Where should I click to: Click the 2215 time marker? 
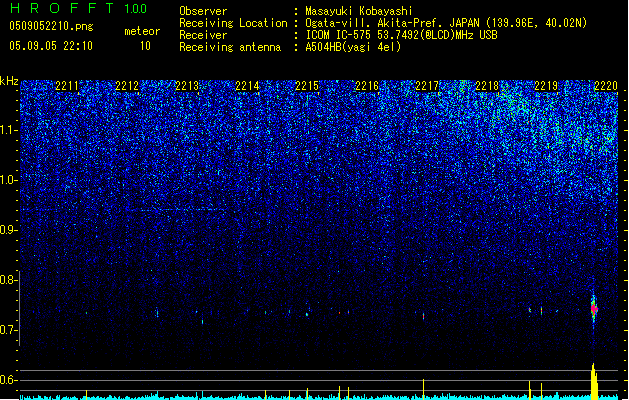(x=307, y=86)
